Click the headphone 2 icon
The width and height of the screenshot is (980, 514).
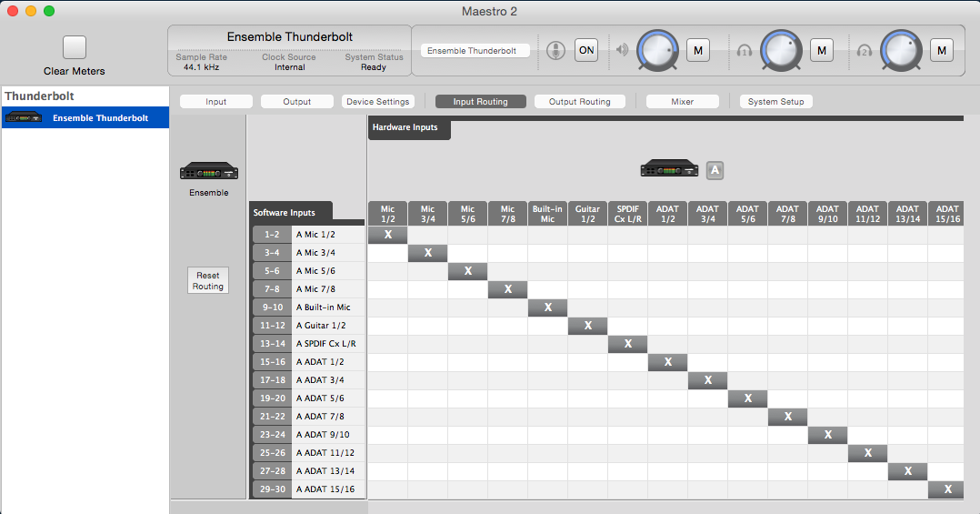pyautogui.click(x=865, y=51)
